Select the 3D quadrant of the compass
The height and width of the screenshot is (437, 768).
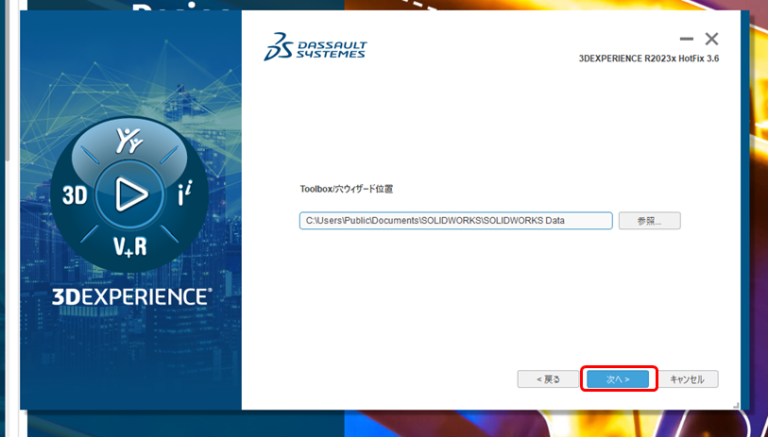click(75, 196)
